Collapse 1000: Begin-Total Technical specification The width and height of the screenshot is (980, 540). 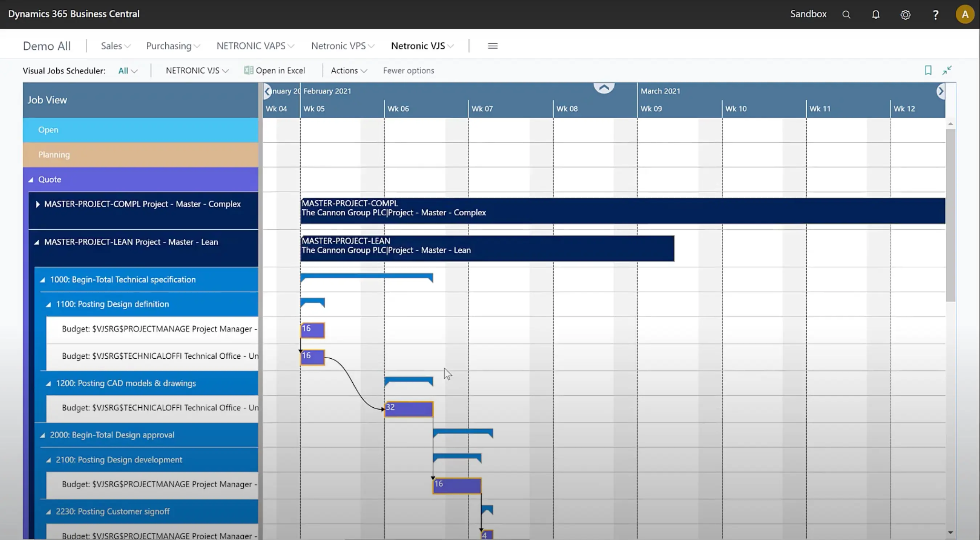coord(42,280)
